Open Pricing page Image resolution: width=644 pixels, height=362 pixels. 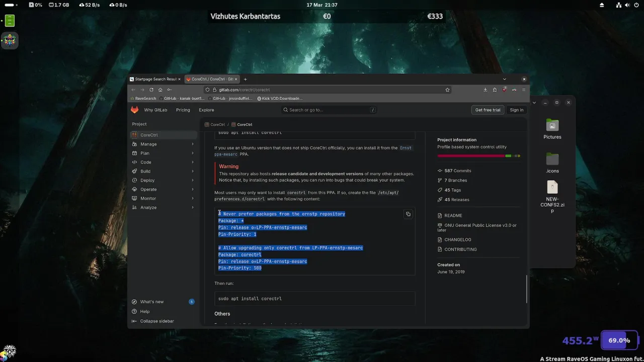point(183,110)
